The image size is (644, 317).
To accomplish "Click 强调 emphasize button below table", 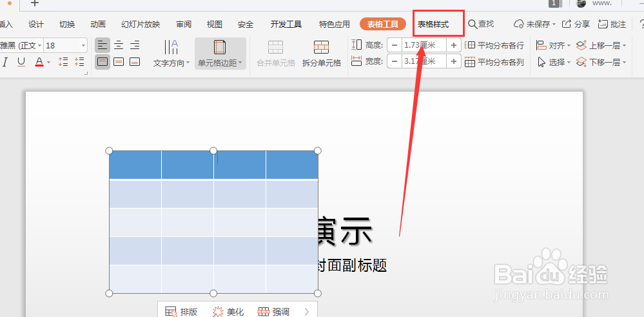I will (x=273, y=312).
